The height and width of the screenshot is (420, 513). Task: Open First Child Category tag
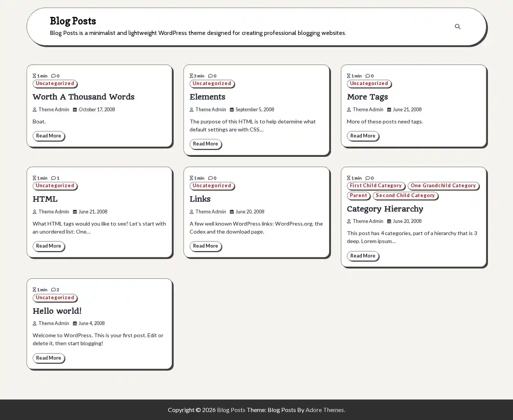pos(376,186)
